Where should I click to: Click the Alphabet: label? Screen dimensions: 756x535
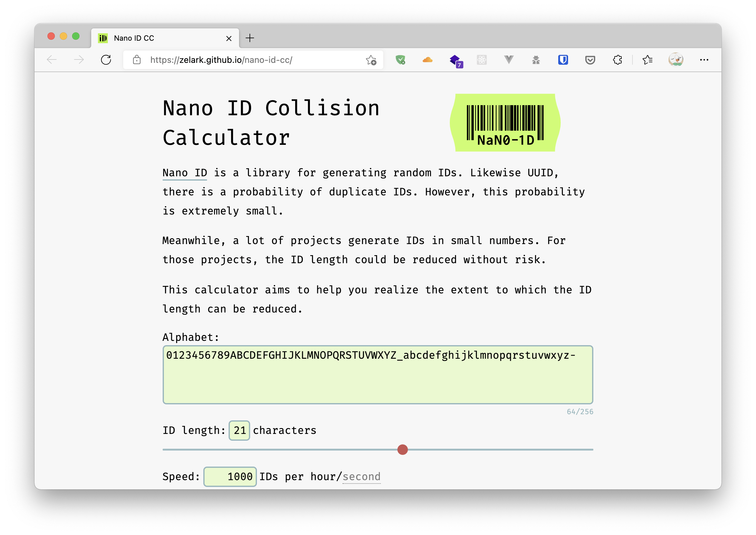(191, 337)
